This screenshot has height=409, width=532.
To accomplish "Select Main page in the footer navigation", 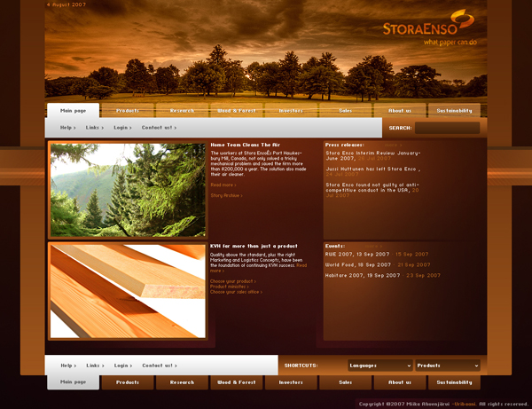I will tap(74, 382).
